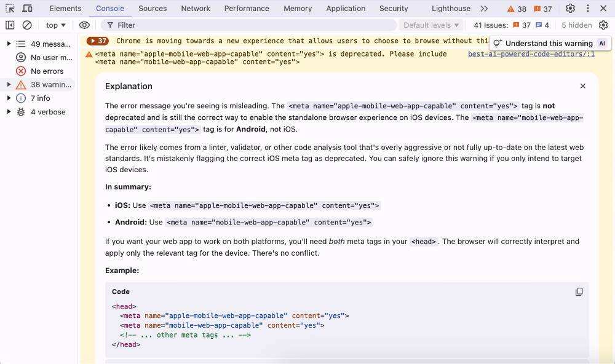Expand the 49 messages sidebar group
The width and height of the screenshot is (615, 364).
(9, 44)
